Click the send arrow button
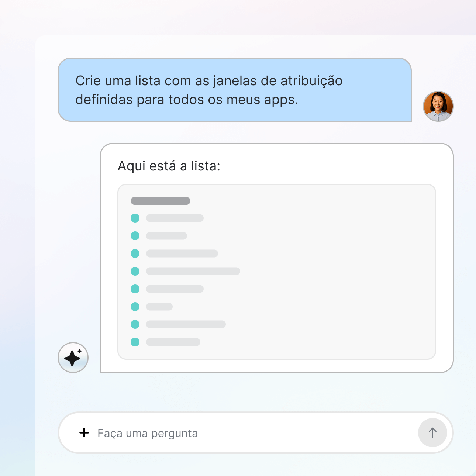The height and width of the screenshot is (476, 476). (432, 433)
